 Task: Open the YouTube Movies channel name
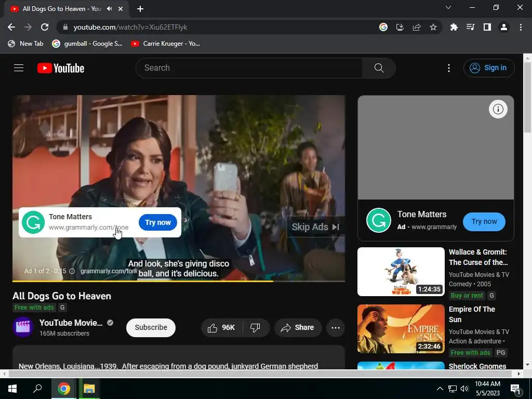pyautogui.click(x=71, y=323)
